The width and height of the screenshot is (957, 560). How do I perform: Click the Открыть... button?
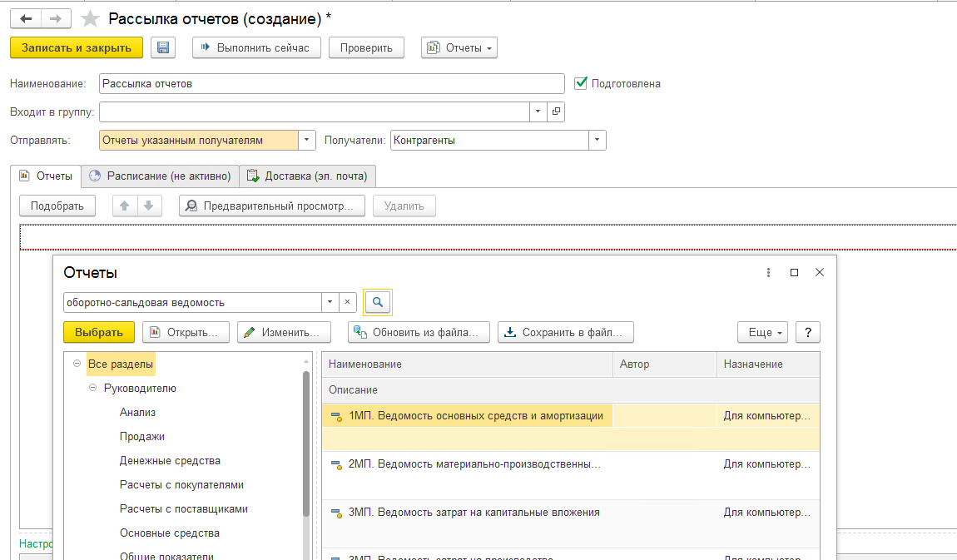click(186, 333)
